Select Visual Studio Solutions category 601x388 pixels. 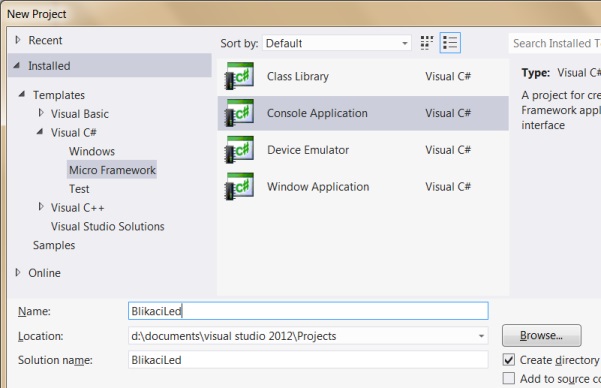[x=108, y=226]
